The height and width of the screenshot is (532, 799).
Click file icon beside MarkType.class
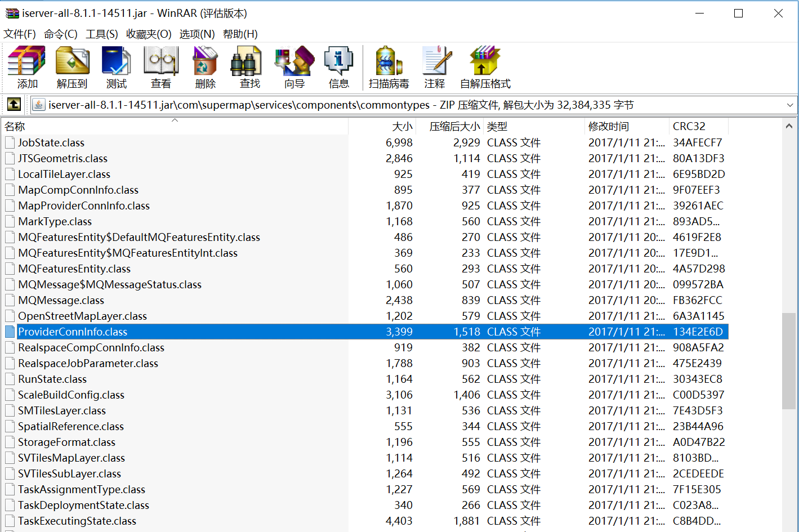coord(10,221)
